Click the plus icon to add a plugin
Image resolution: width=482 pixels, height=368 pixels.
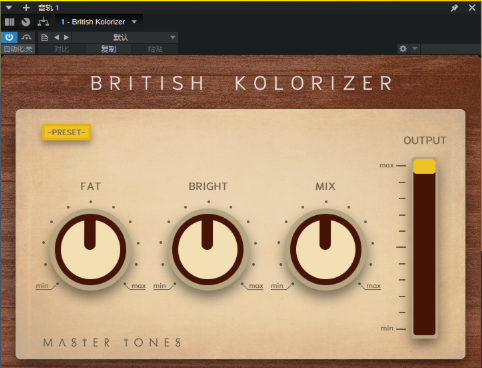point(26,7)
